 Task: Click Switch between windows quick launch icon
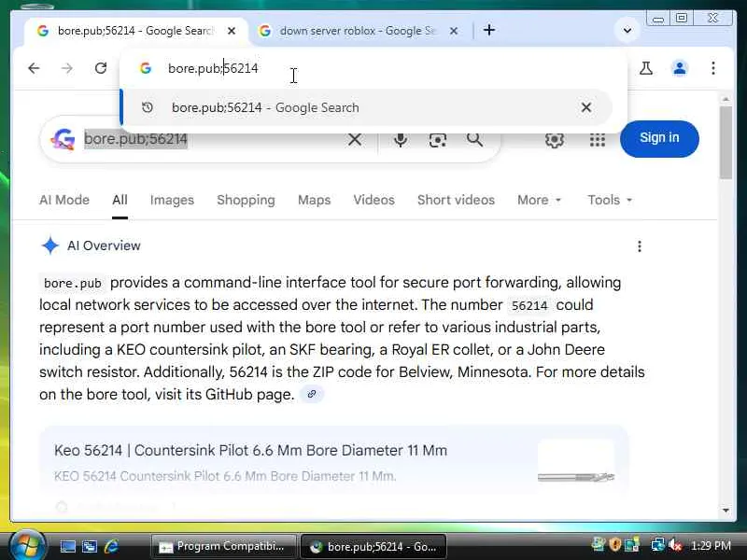tap(90, 547)
